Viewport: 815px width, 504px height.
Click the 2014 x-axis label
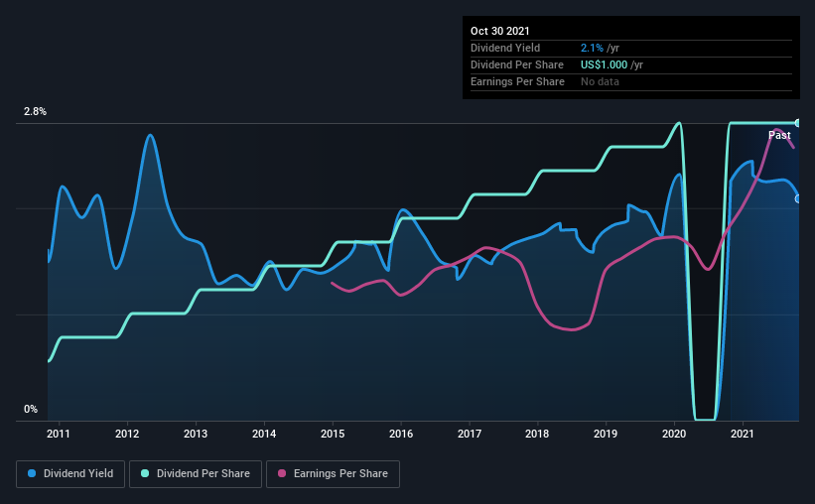click(264, 434)
